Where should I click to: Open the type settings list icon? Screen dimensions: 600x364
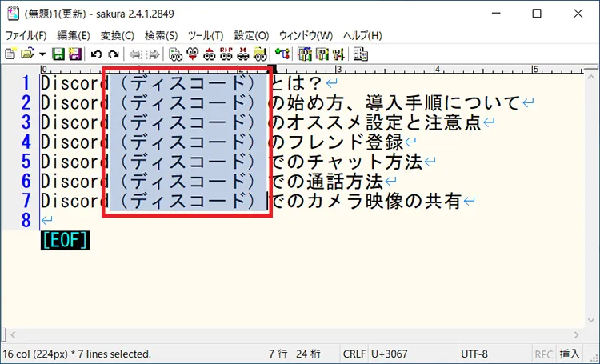pyautogui.click(x=305, y=54)
